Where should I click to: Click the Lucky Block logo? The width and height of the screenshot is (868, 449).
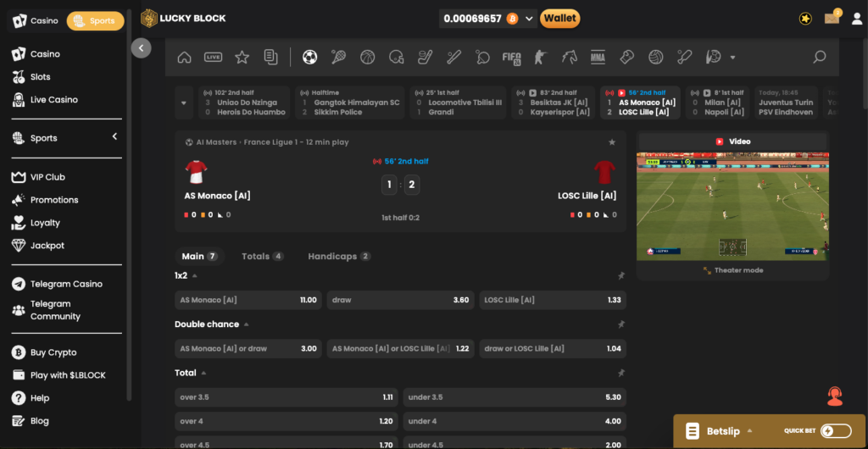pyautogui.click(x=183, y=19)
